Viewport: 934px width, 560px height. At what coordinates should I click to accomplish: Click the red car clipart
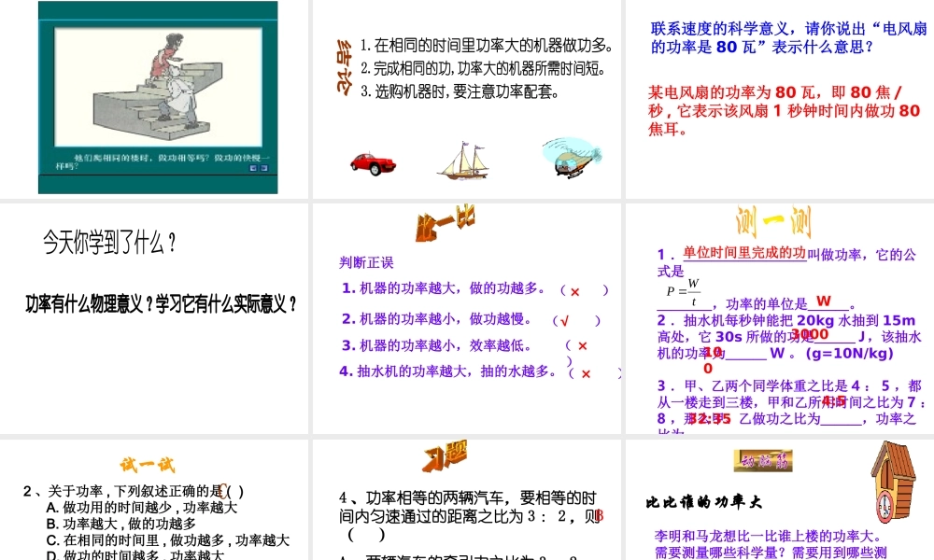(373, 163)
